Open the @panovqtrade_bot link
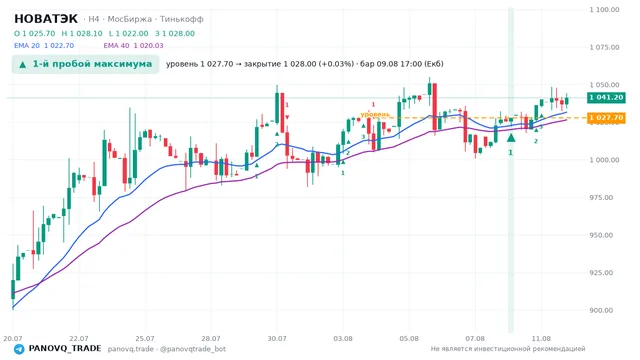 pyautogui.click(x=193, y=349)
